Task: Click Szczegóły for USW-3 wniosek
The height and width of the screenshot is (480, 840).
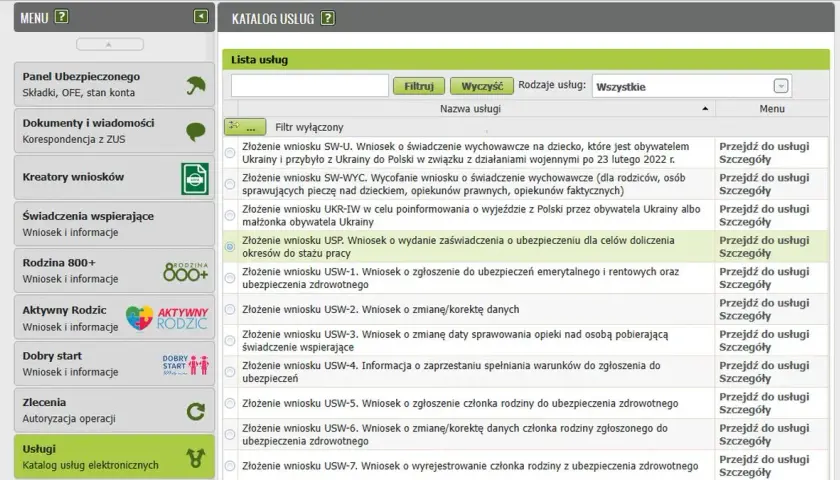Action: pyautogui.click(x=745, y=347)
